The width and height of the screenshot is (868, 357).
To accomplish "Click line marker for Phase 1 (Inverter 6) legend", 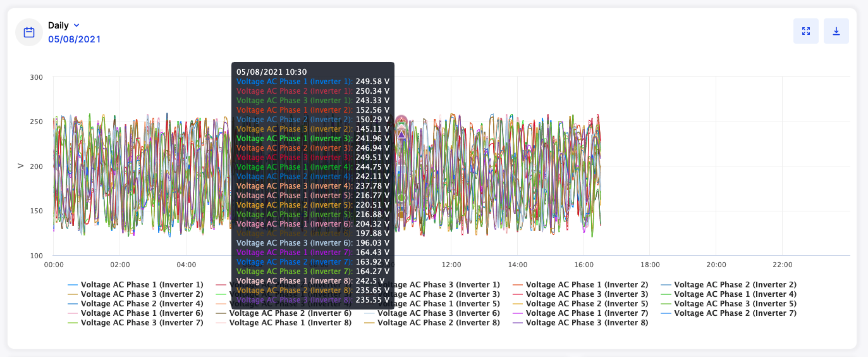I will (x=73, y=313).
